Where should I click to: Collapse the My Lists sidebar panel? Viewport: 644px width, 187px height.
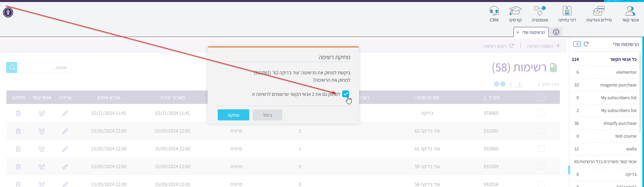577,44
